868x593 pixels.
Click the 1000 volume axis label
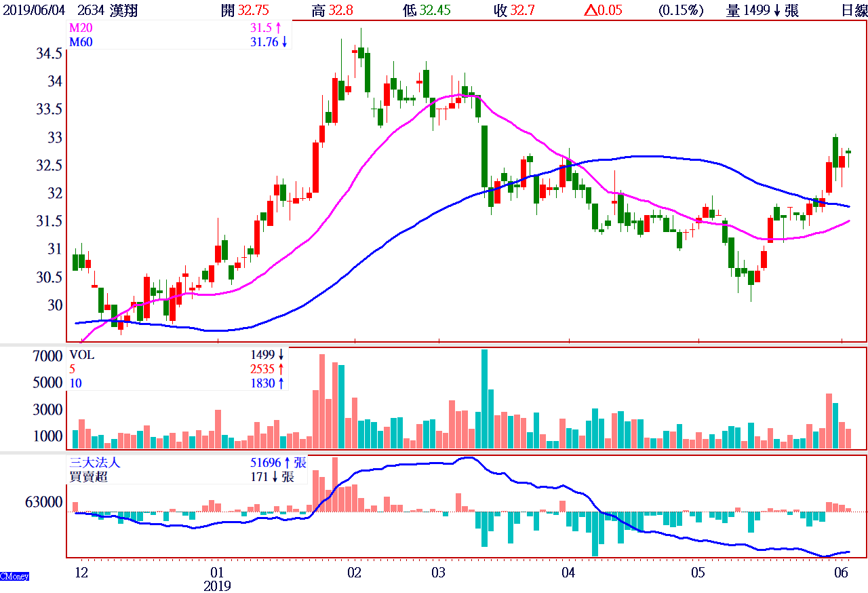[49, 436]
